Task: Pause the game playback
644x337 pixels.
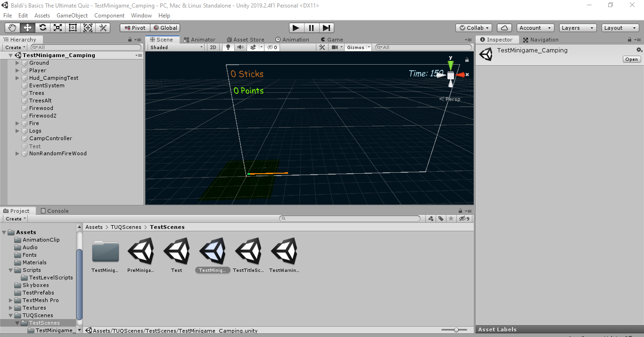Action: 312,28
